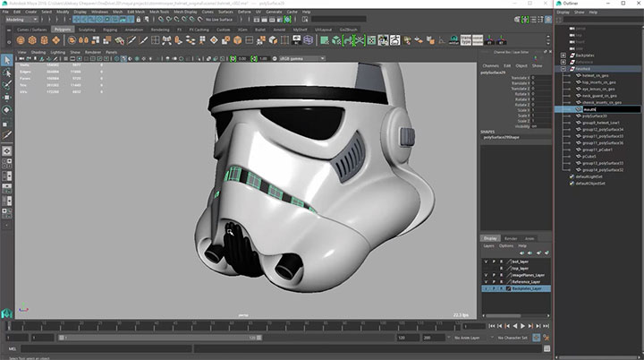Select the Paint Selection tool in the toolbox
The width and height of the screenshot is (644, 360).
[x=6, y=85]
